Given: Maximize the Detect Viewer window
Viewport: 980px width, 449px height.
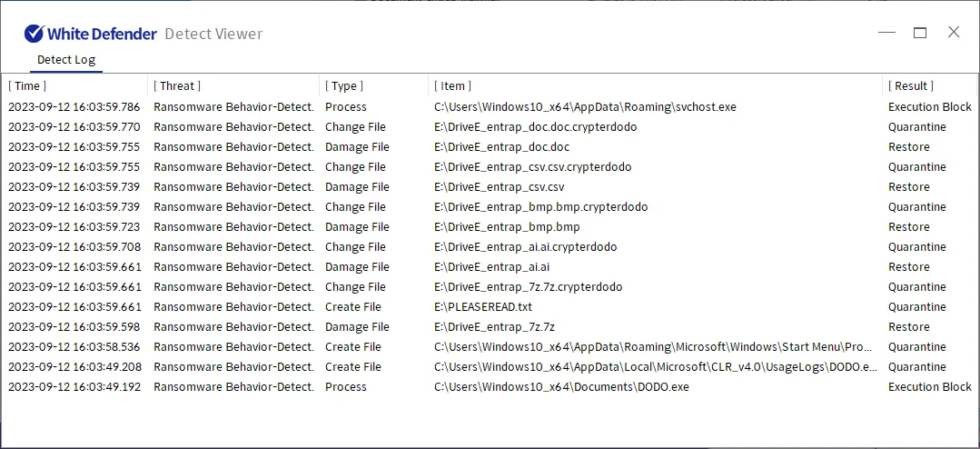Looking at the screenshot, I should (920, 33).
